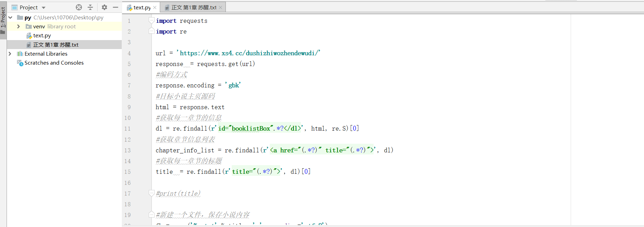644x227 pixels.
Task: Click the comment #获取章节信息列表 on line 12
Action: point(185,139)
